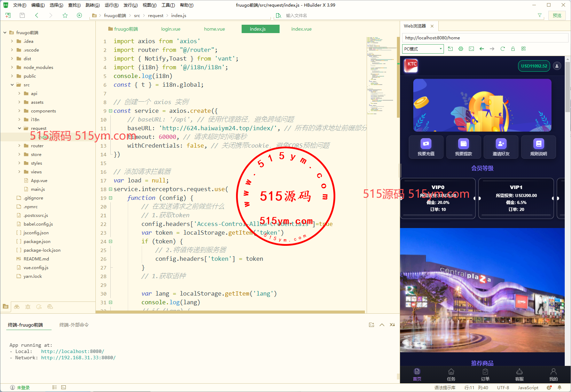Bookmark file with the star icon
This screenshot has width=571, height=392.
click(x=65, y=15)
